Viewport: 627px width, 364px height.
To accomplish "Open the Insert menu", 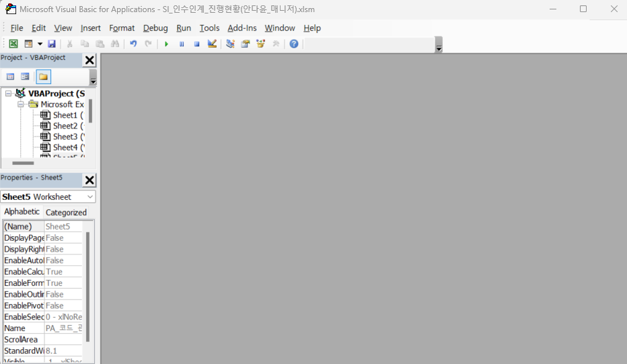I will [x=90, y=28].
